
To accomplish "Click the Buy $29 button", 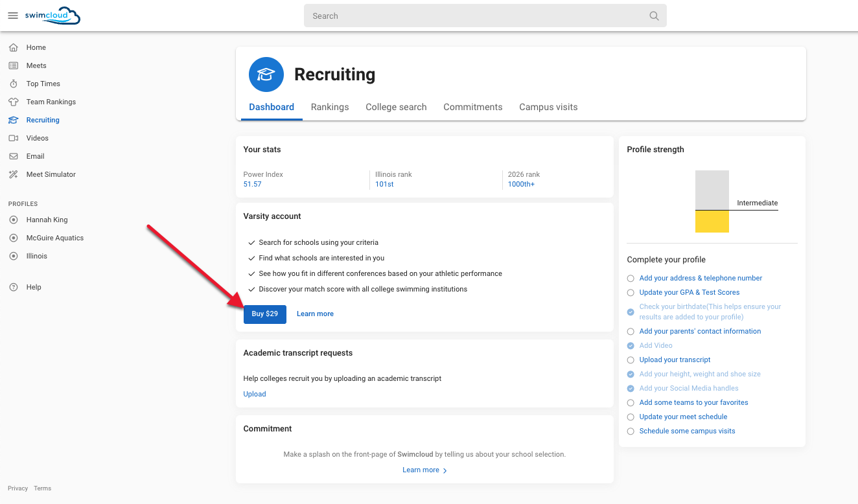I will (265, 314).
